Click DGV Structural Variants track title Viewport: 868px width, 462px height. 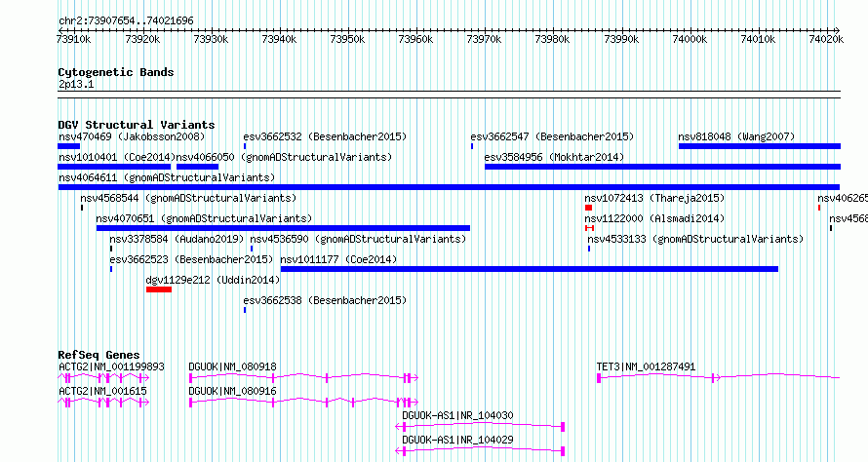tap(137, 125)
